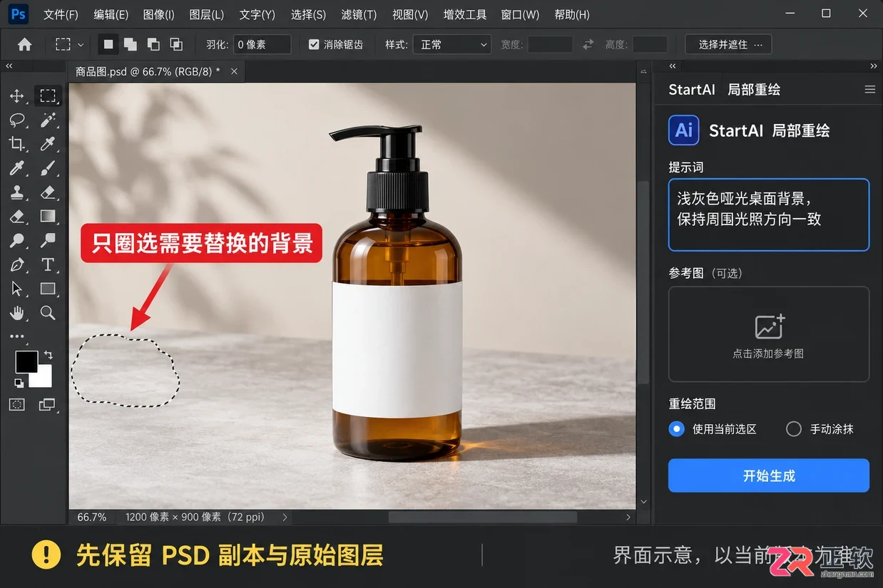Open the 视图(V) menu
The width and height of the screenshot is (883, 588).
click(x=410, y=14)
